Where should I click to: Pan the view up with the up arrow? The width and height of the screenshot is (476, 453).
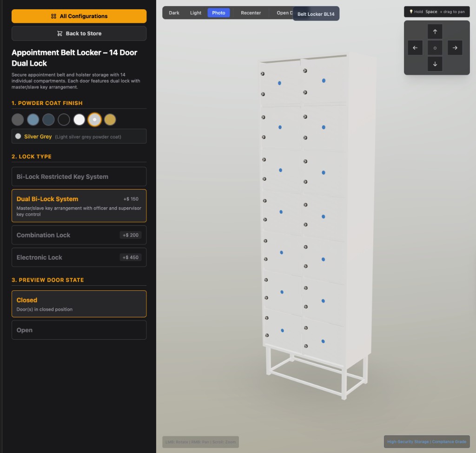click(x=435, y=32)
